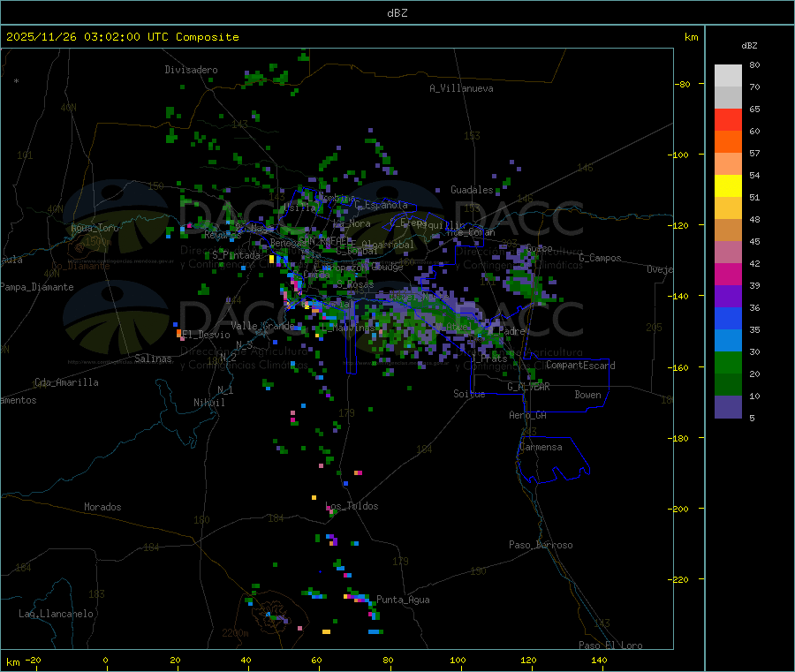
Task: Click the 'El_Desvio' map label
Action: (206, 335)
